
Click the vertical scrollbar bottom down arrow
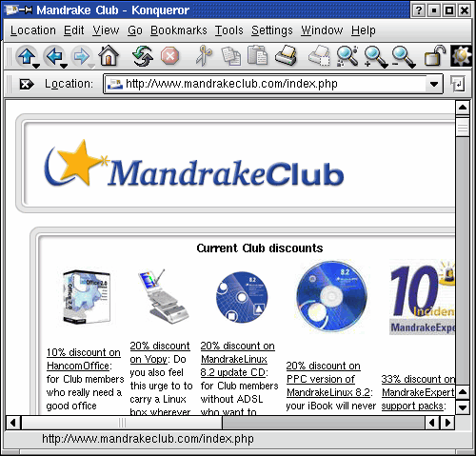coord(463,406)
